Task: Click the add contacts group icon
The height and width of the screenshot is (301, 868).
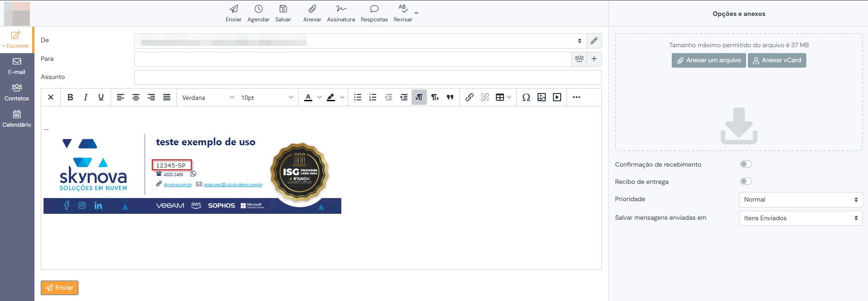Action: pyautogui.click(x=579, y=59)
